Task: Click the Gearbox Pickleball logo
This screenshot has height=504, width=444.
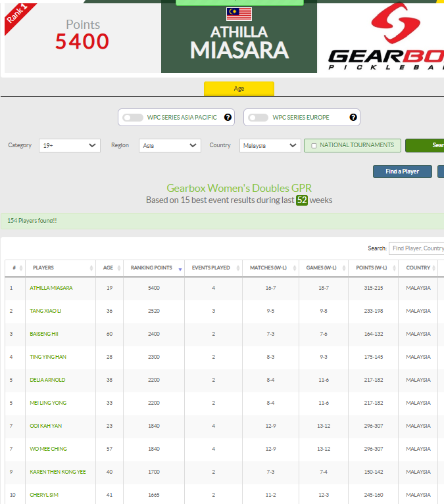Action: 386,37
